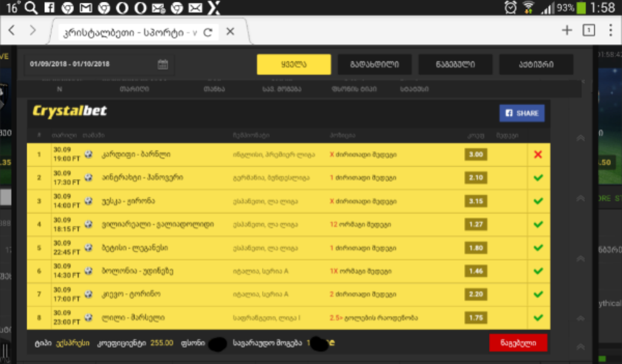Select match name ვილიარეალი - ვალიადოლიდი
This screenshot has width=622, height=364.
pyautogui.click(x=157, y=224)
